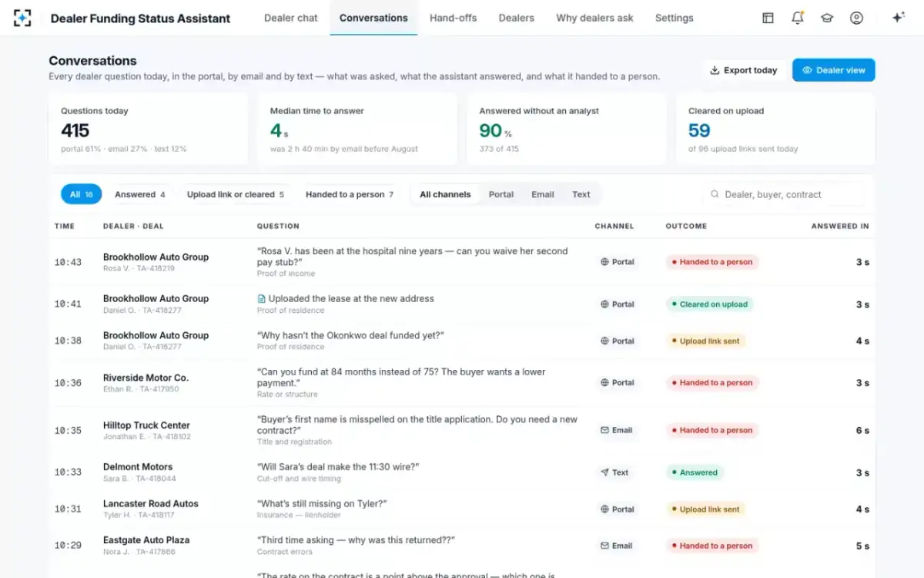Switch to the Dealer chat tab
The image size is (924, 578).
[x=291, y=18]
